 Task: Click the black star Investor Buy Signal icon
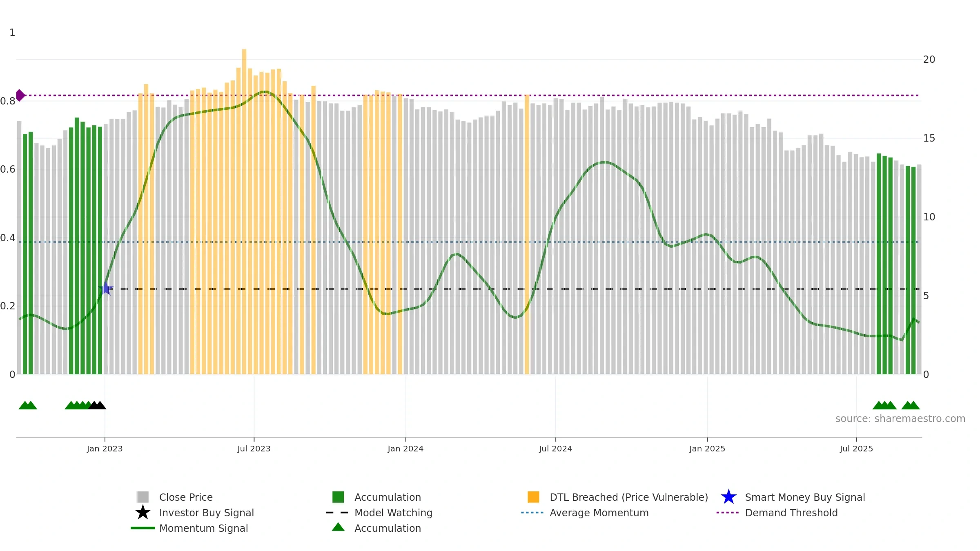[143, 512]
